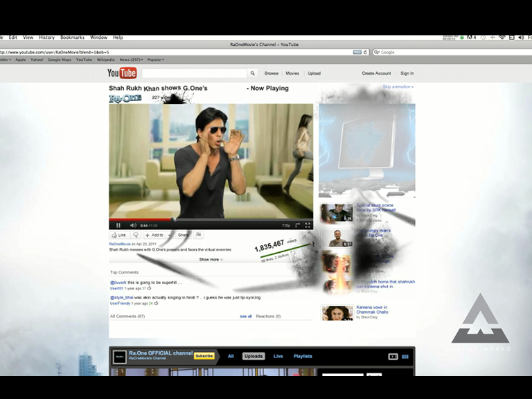Click the see all comments link
Screen dimensions: 532x399
tap(246, 316)
